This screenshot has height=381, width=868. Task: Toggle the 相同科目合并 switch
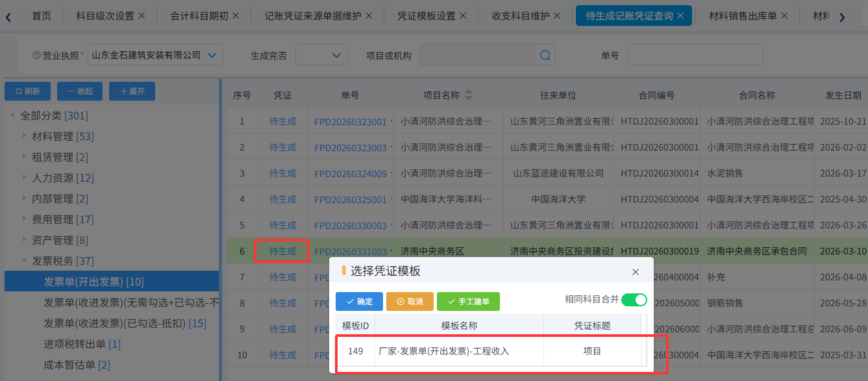(x=634, y=300)
